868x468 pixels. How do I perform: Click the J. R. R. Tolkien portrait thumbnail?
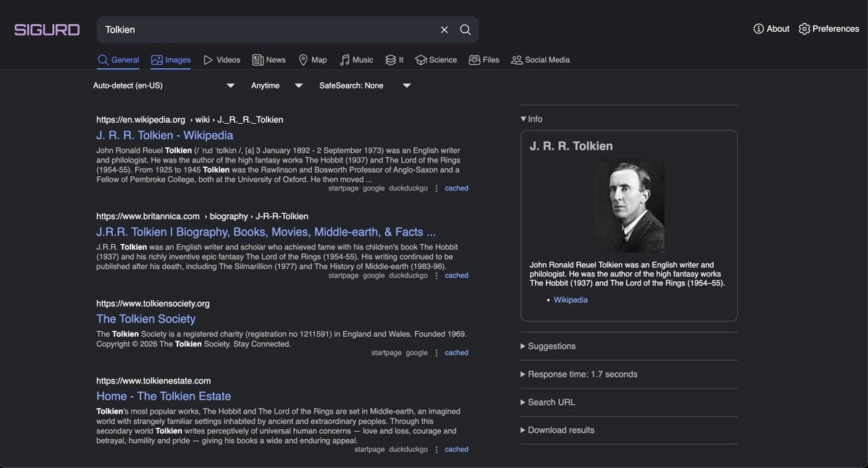coord(629,206)
